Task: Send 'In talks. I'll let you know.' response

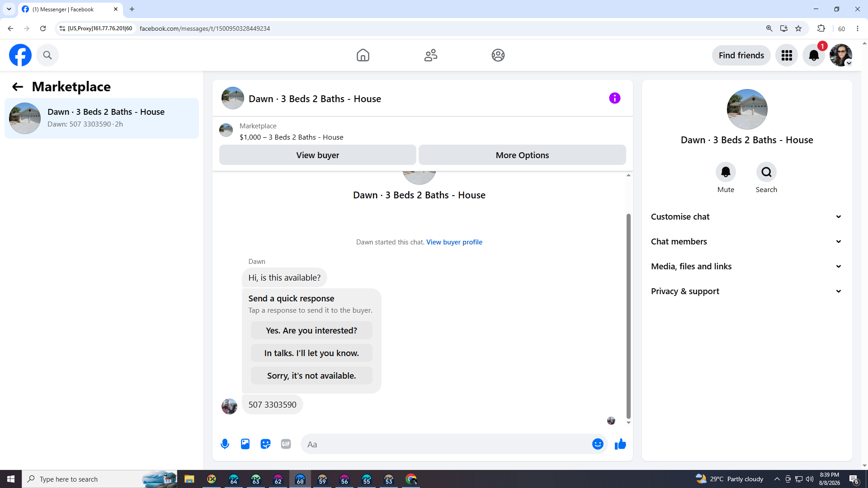Action: point(311,353)
